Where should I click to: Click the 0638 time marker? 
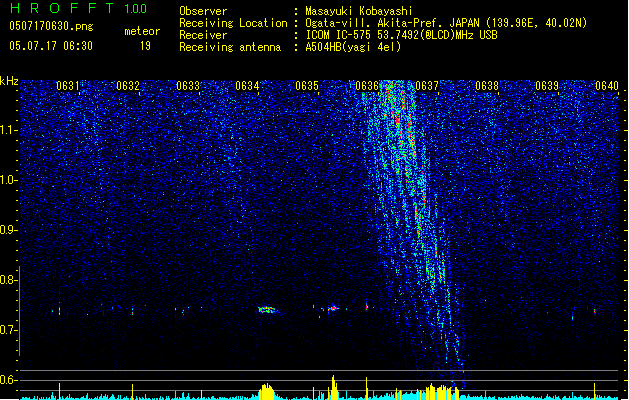[487, 86]
